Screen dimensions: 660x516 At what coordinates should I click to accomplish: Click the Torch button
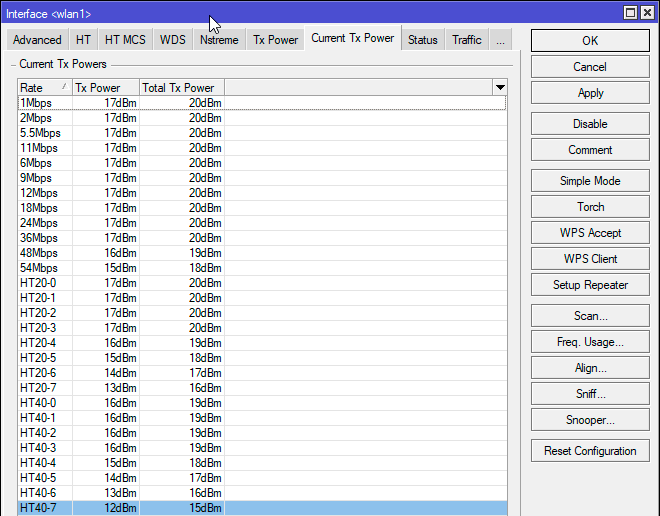coord(590,207)
